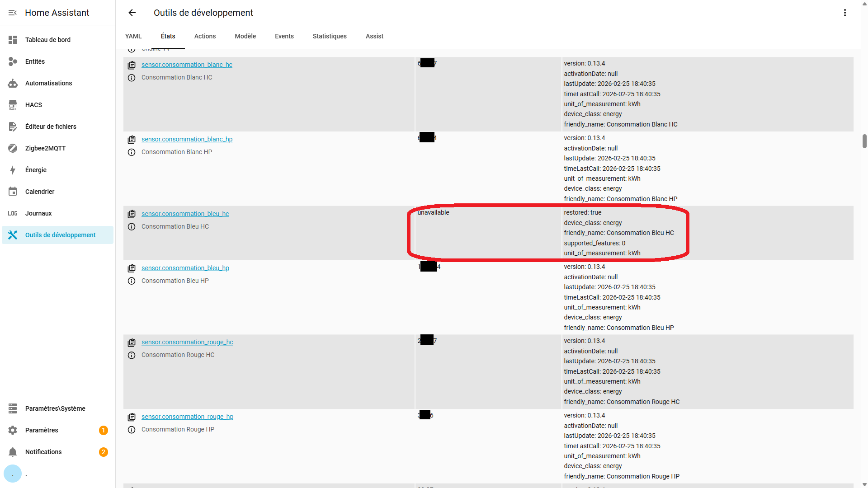
Task: Click the back arrow in header
Action: point(132,13)
